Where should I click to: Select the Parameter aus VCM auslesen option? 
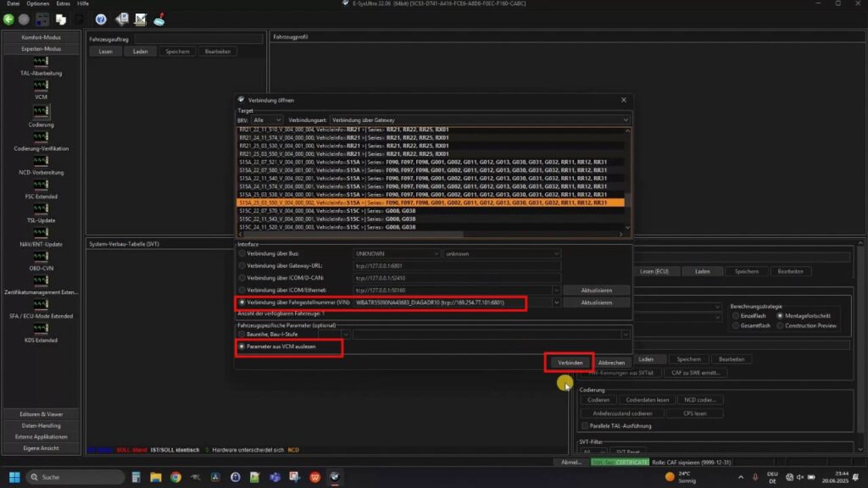pyautogui.click(x=242, y=347)
